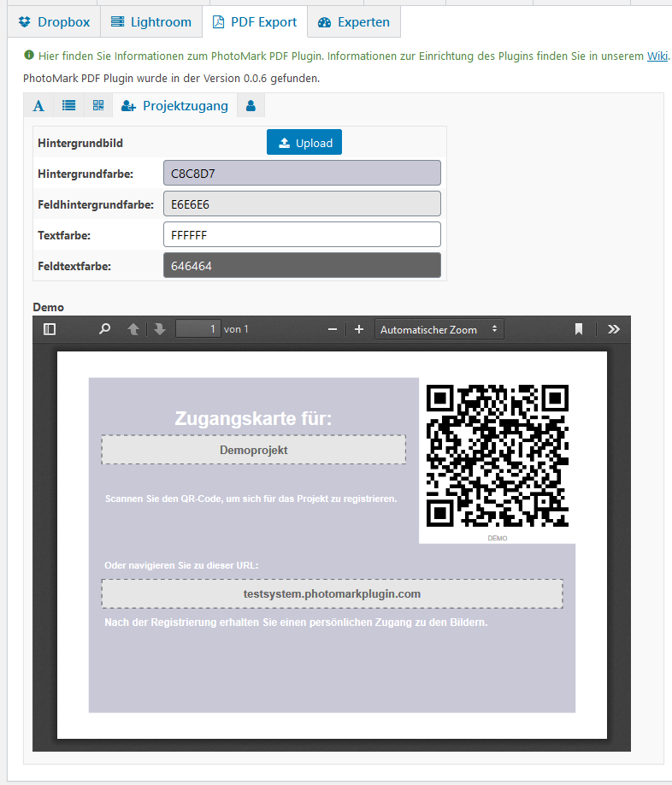Image resolution: width=672 pixels, height=785 pixels.
Task: Click the Hintergrundfarbe color field C8C8D7
Action: [302, 173]
